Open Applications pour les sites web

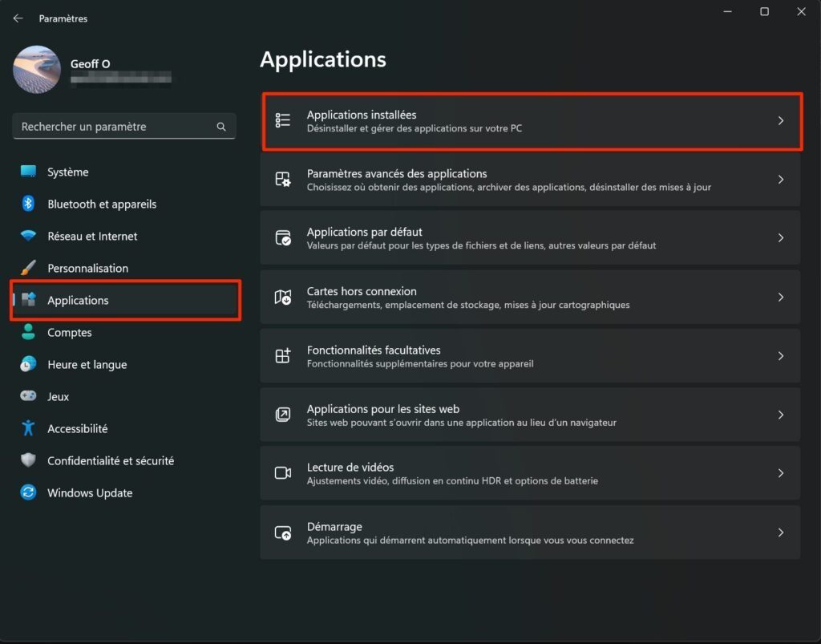pos(531,415)
